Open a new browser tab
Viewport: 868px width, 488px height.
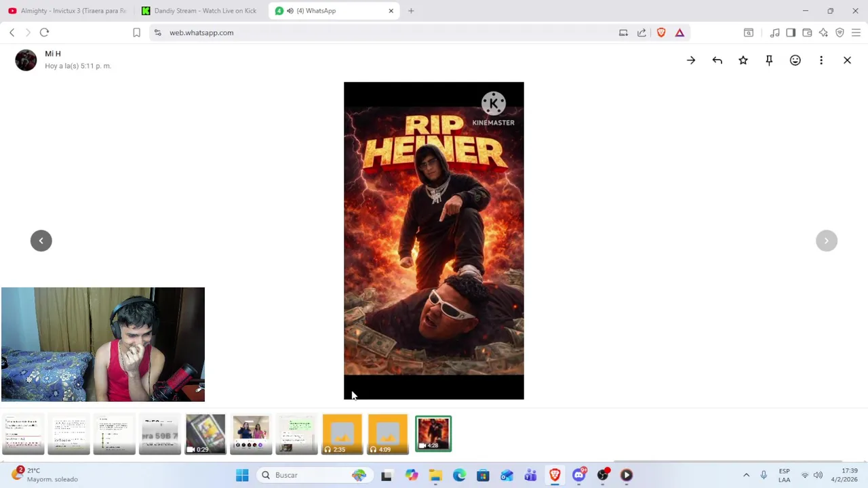(x=411, y=11)
